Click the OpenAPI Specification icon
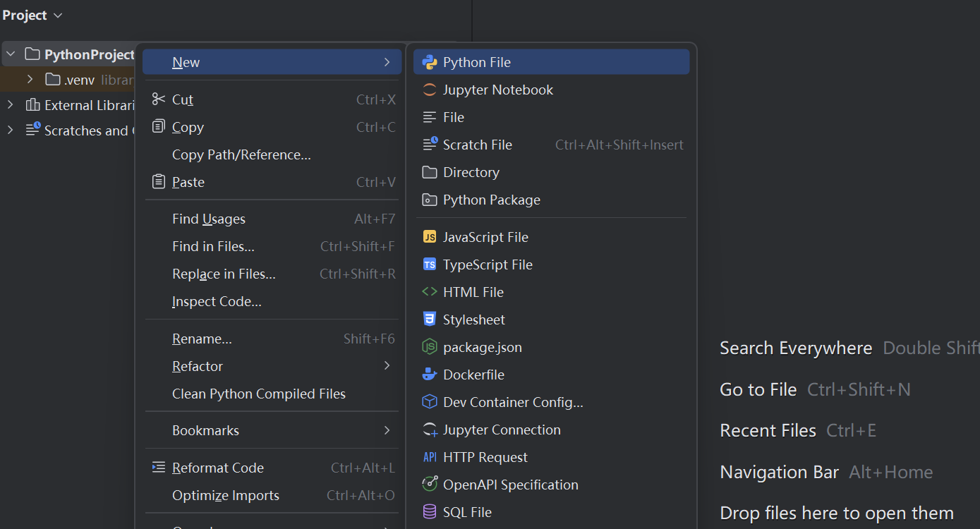980x529 pixels. (429, 485)
